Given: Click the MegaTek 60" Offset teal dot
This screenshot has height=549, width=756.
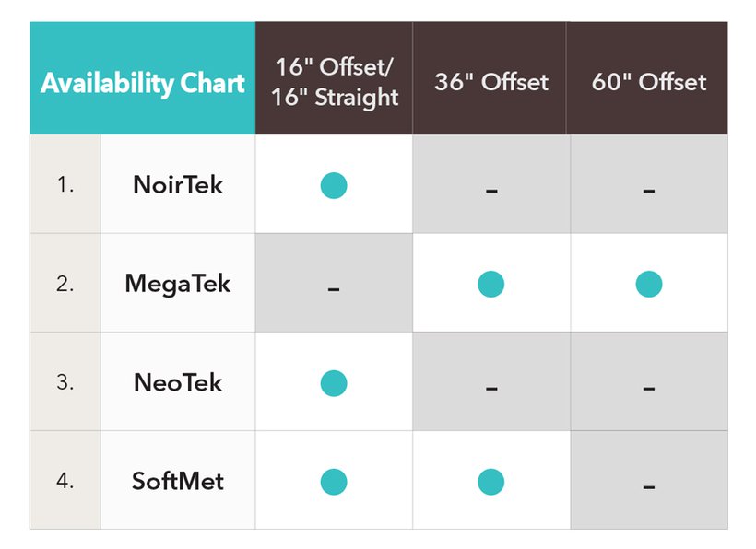Looking at the screenshot, I should coord(649,284).
